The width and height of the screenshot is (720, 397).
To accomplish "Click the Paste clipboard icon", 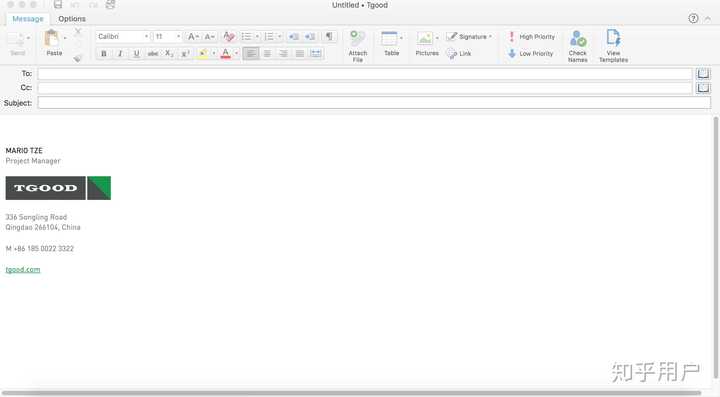I will pyautogui.click(x=51, y=39).
